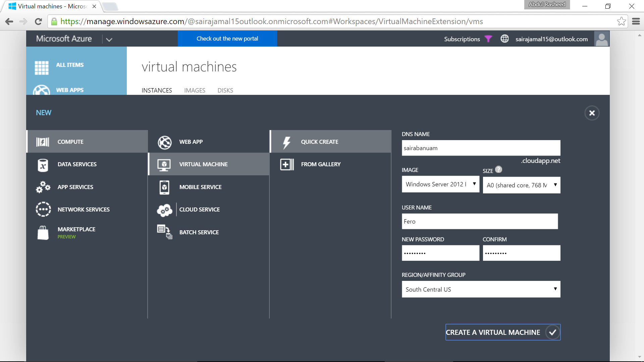
Task: Switch to the Disks tab
Action: (x=225, y=90)
